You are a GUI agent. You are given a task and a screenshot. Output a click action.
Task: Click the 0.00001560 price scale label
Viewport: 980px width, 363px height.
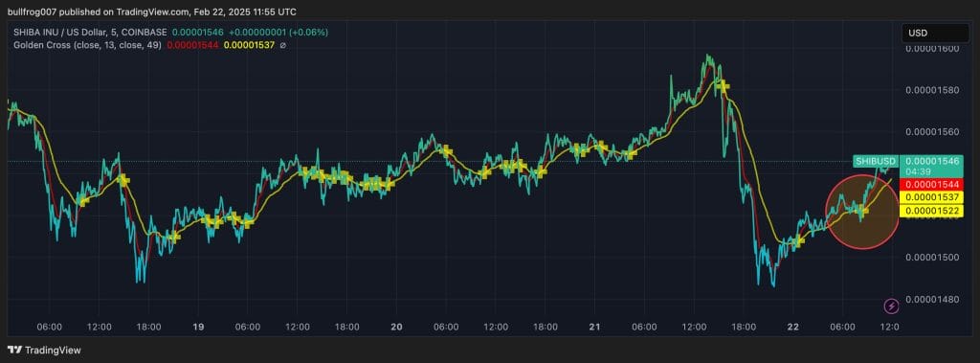pyautogui.click(x=931, y=132)
